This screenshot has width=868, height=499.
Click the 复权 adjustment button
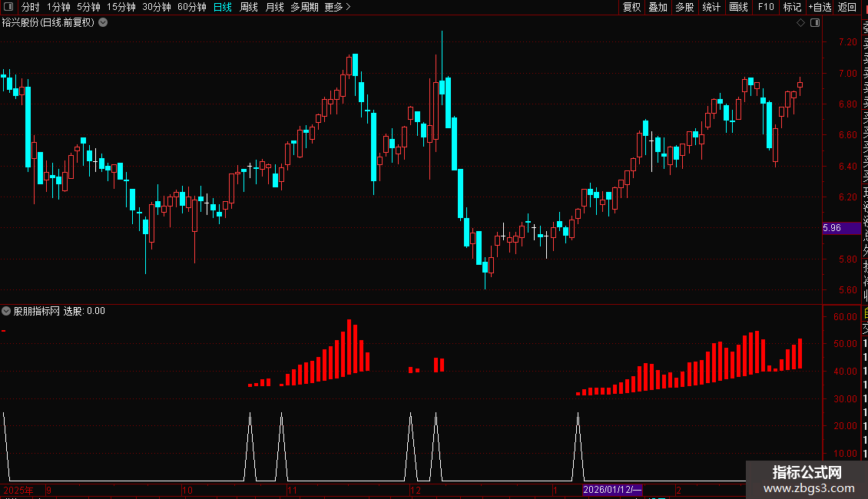pos(631,7)
